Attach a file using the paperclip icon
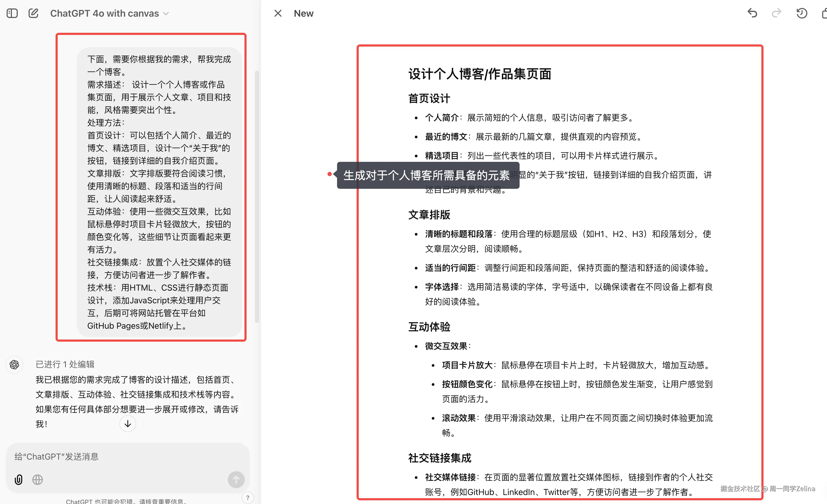Screen dimensions: 827x504 [x=18, y=479]
